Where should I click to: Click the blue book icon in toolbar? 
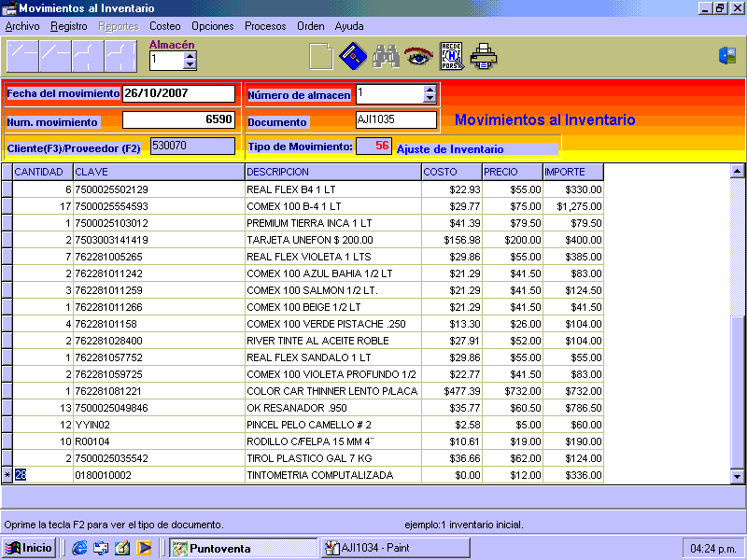coord(351,57)
